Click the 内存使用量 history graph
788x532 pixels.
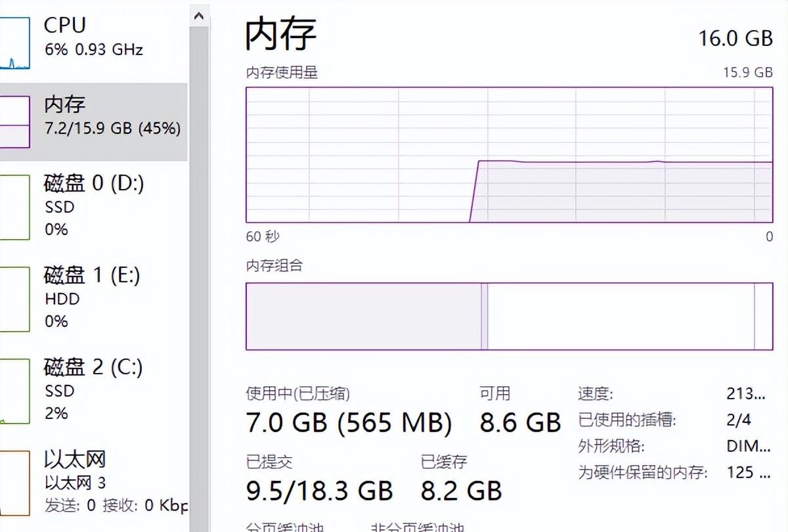coord(509,155)
